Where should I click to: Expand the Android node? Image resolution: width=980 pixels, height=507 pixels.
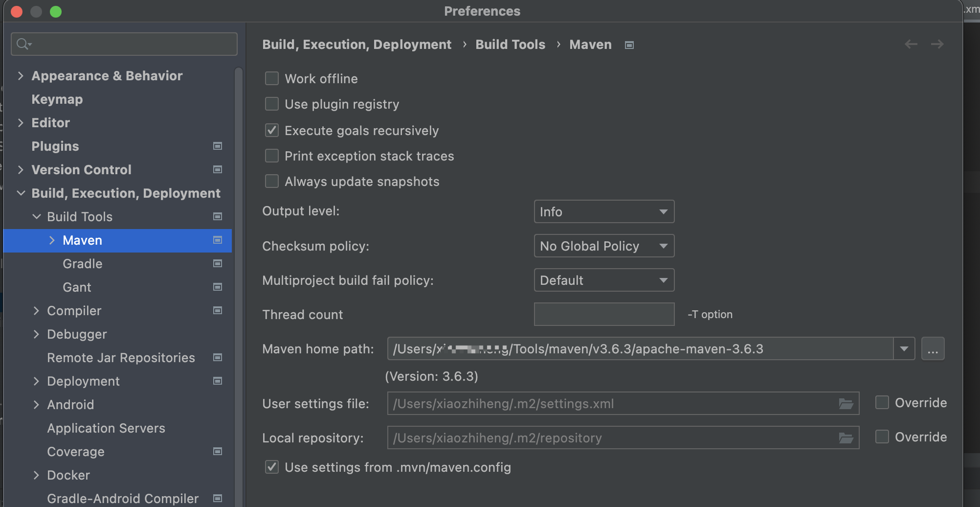(36, 404)
